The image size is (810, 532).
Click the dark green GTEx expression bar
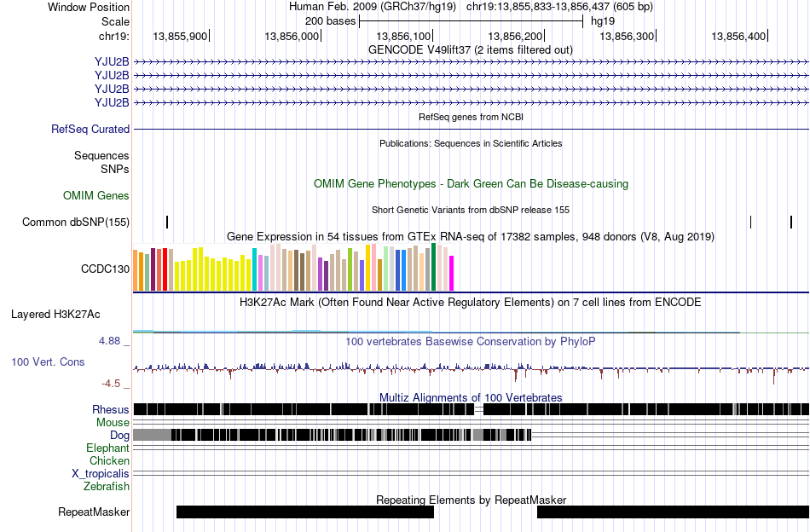point(434,267)
